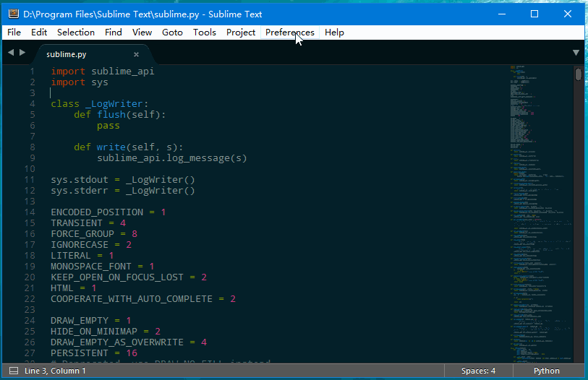
Task: Click the Sublime Text title bar icon
Action: (14, 14)
